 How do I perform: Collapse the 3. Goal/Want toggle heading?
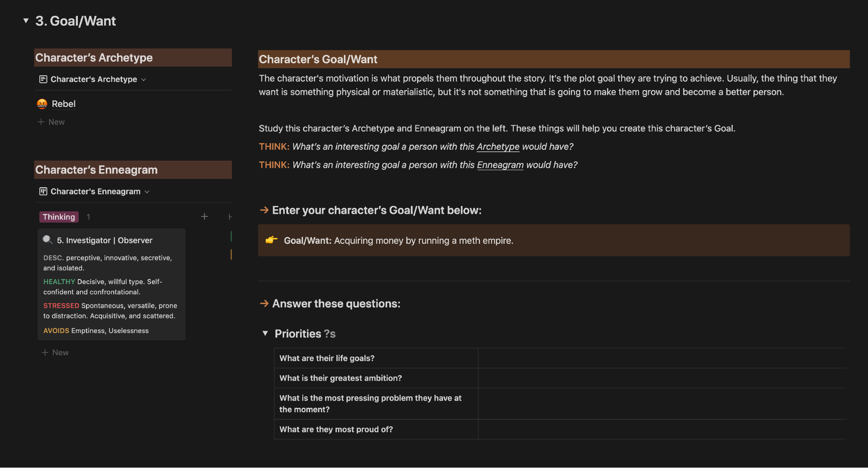(25, 20)
